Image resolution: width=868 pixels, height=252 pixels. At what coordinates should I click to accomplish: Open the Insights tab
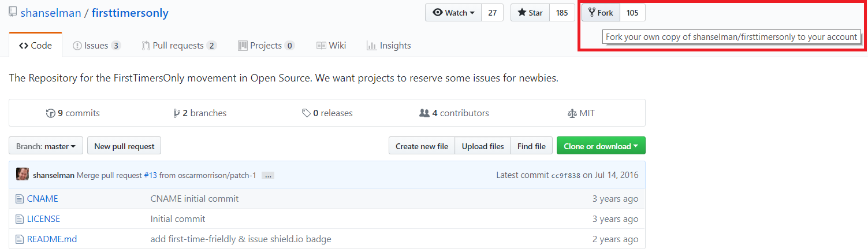(x=389, y=45)
